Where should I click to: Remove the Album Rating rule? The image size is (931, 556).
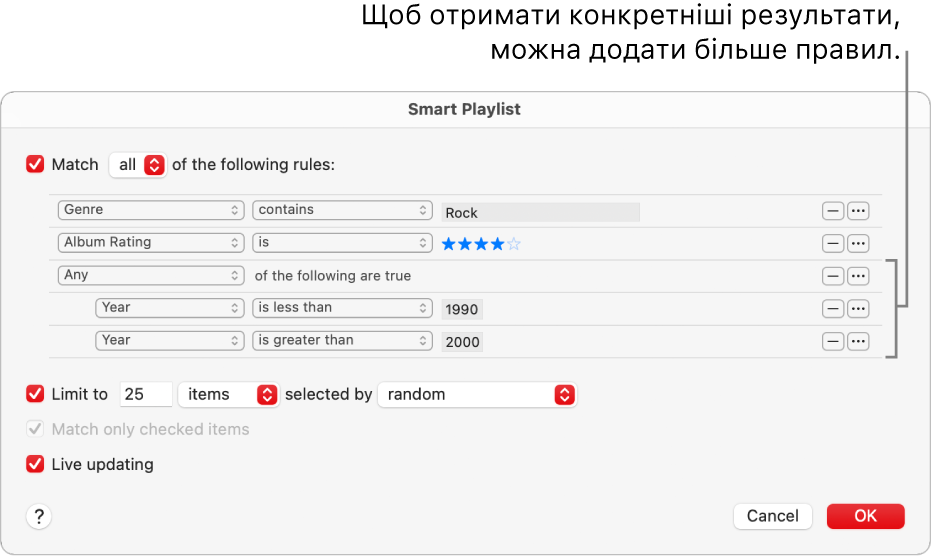click(x=832, y=243)
